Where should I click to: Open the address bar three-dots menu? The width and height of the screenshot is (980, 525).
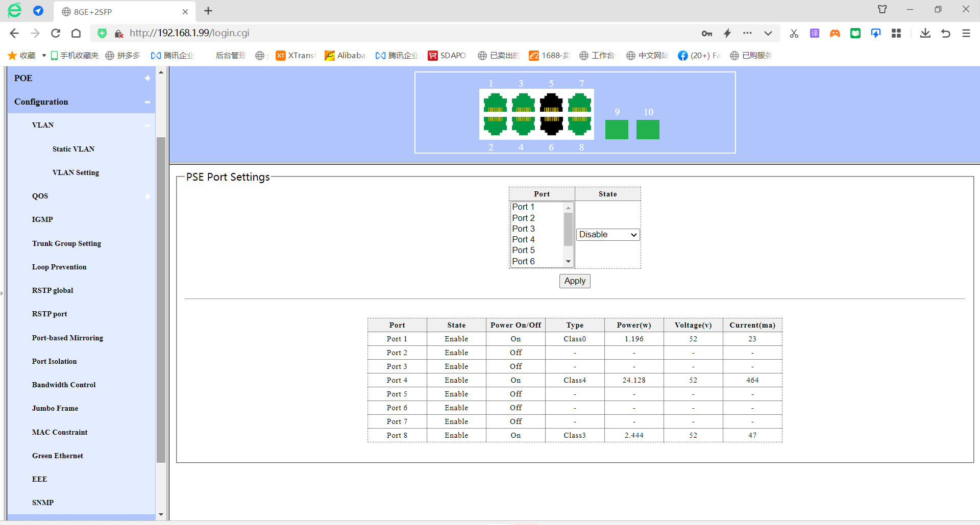click(x=747, y=33)
